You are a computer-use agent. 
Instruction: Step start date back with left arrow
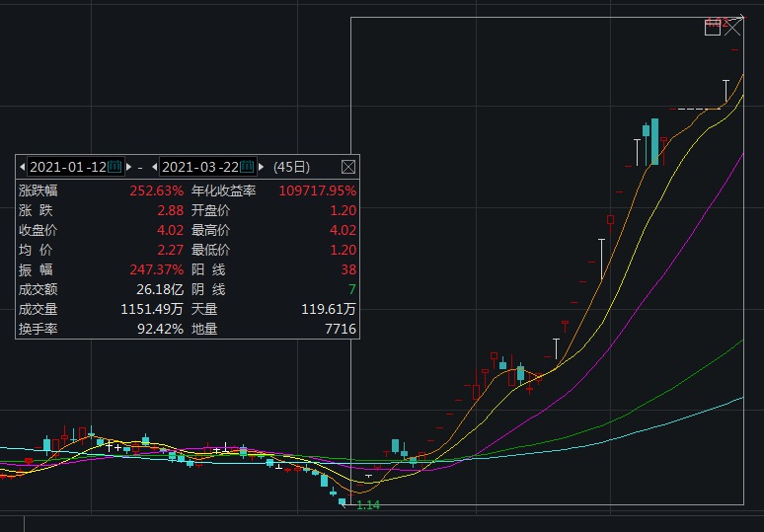click(x=22, y=167)
